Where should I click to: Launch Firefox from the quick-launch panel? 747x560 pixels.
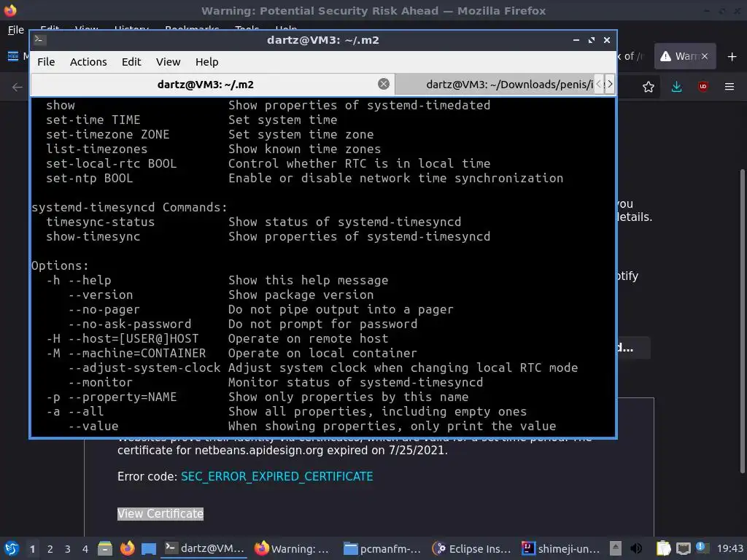point(127,548)
